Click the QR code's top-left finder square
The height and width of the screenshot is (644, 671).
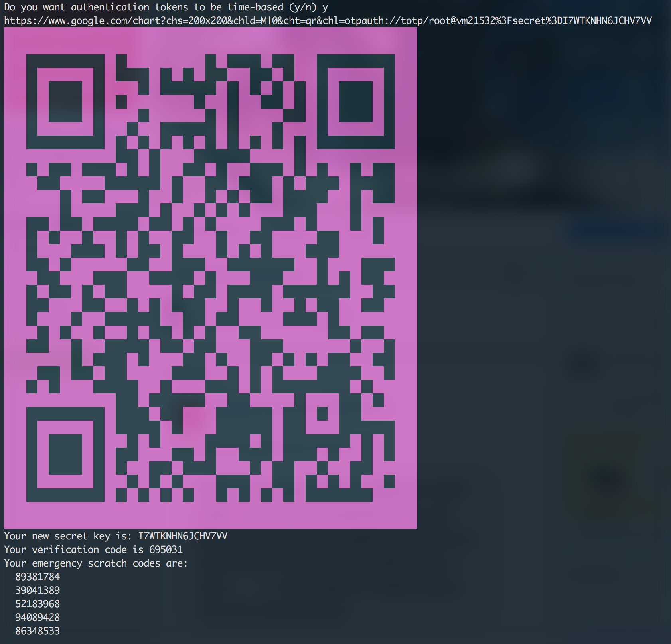pos(65,102)
